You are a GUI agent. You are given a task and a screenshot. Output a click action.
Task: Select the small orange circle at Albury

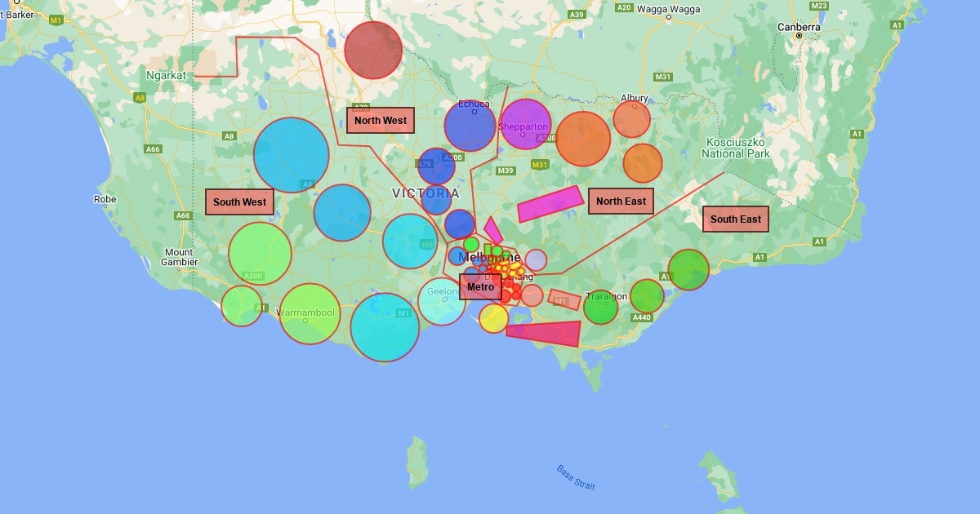(x=631, y=119)
